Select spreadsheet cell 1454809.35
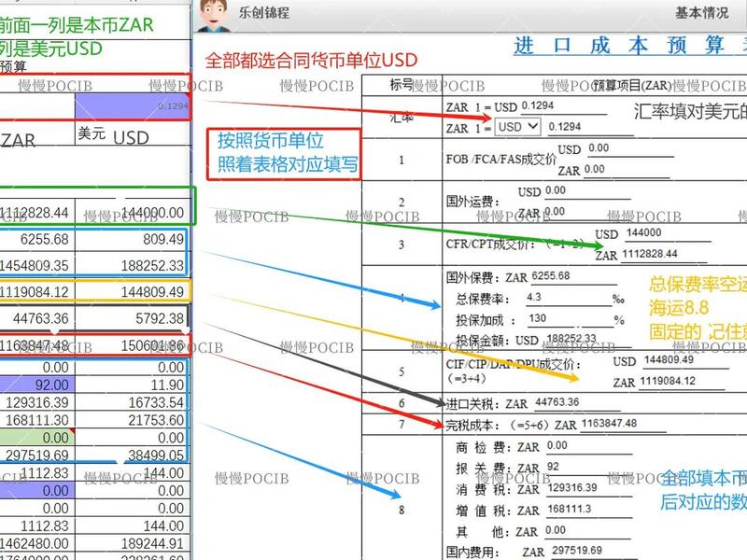The height and width of the screenshot is (560, 747). [37, 265]
